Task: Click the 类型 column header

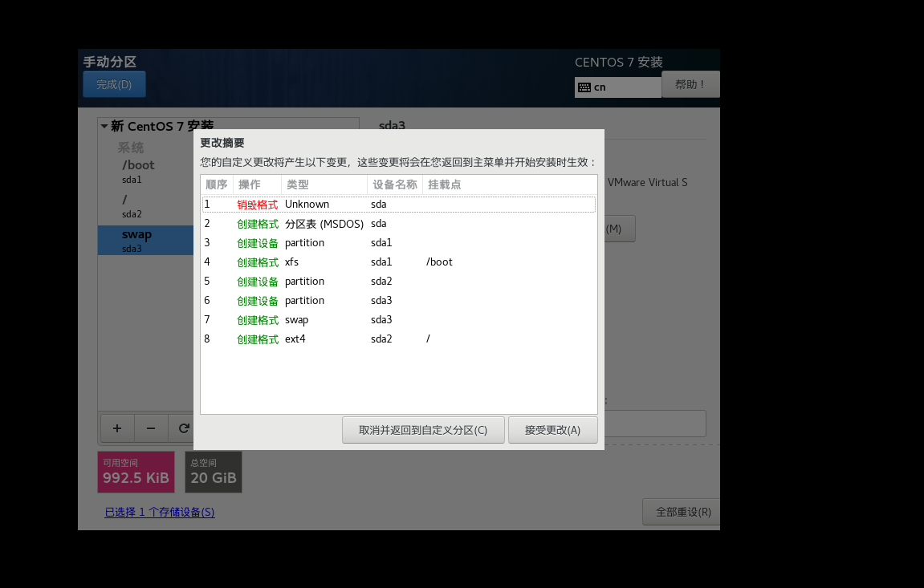Action: point(324,185)
